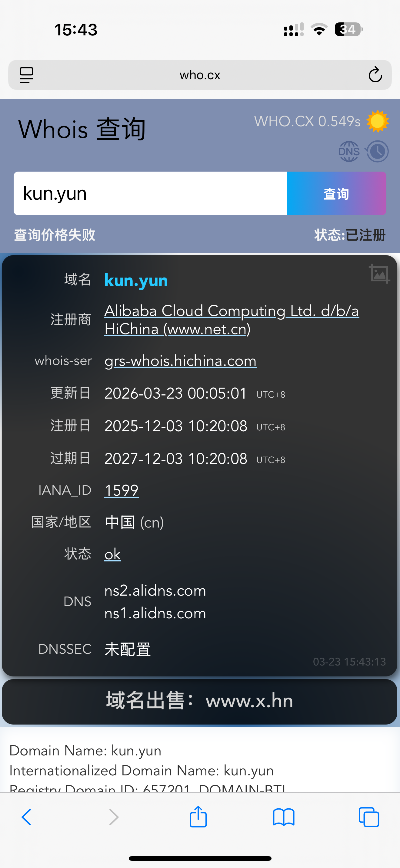Open the DNS lookup globe icon
The image size is (400, 868).
tap(349, 151)
